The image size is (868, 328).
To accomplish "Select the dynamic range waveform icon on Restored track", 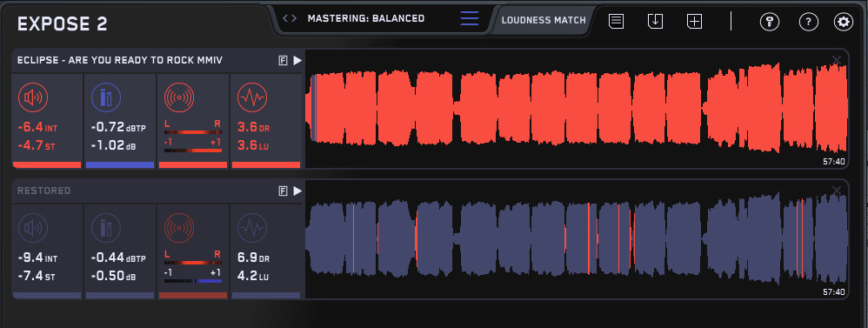I will pyautogui.click(x=252, y=228).
